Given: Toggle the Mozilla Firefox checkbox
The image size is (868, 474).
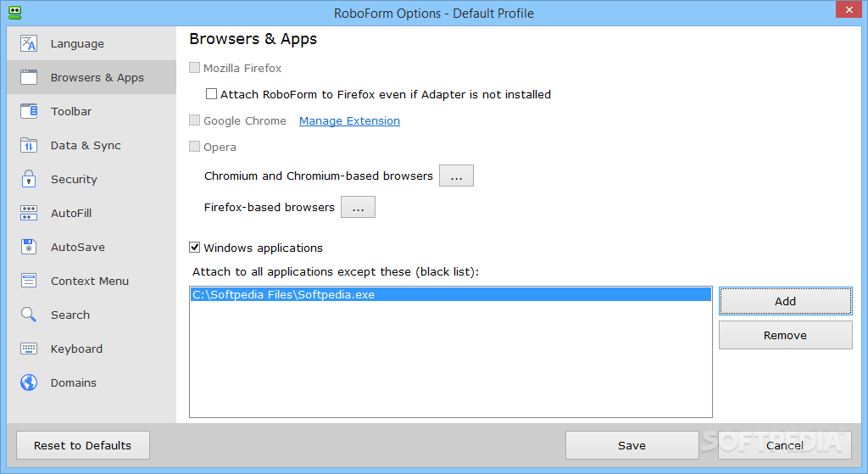Looking at the screenshot, I should (194, 68).
